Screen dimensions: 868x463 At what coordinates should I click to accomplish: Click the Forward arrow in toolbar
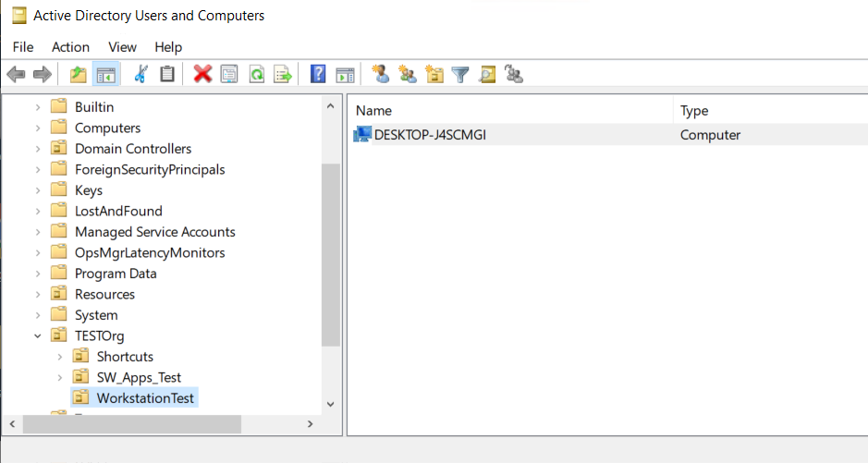point(43,74)
